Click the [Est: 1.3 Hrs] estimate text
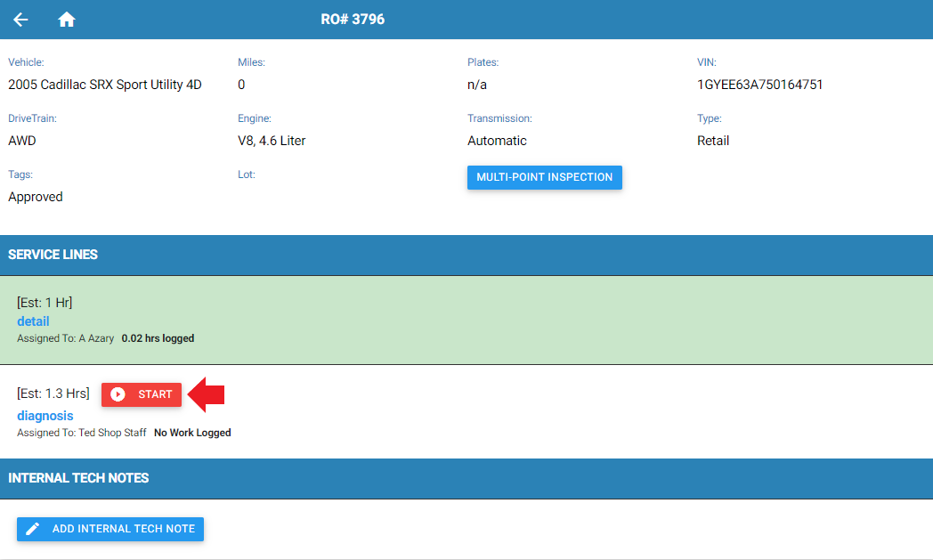The width and height of the screenshot is (933, 560). pyautogui.click(x=53, y=394)
